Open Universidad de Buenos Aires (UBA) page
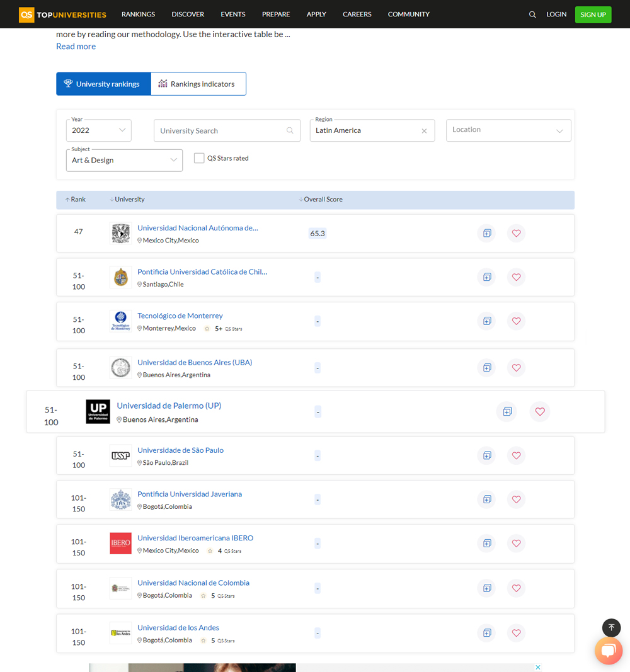 195,362
